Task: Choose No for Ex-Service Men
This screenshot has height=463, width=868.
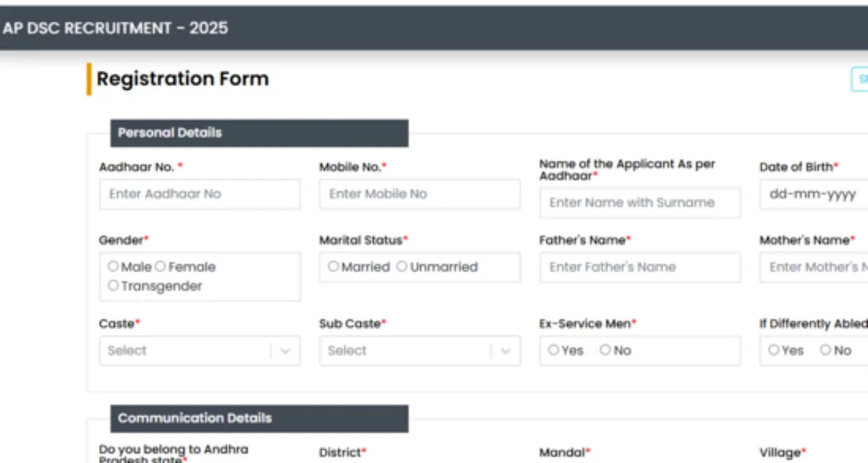Action: coord(605,350)
